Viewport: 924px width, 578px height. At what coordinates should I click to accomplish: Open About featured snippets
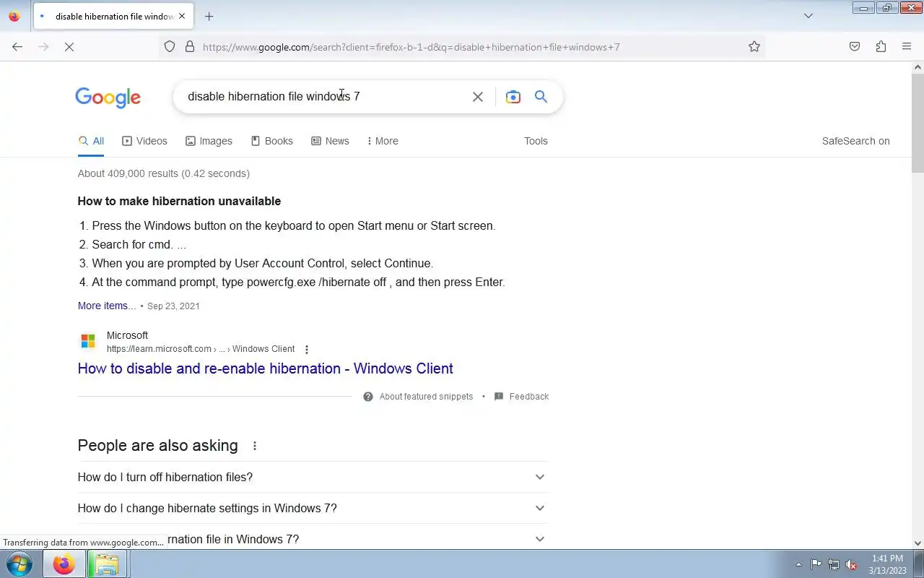point(419,397)
